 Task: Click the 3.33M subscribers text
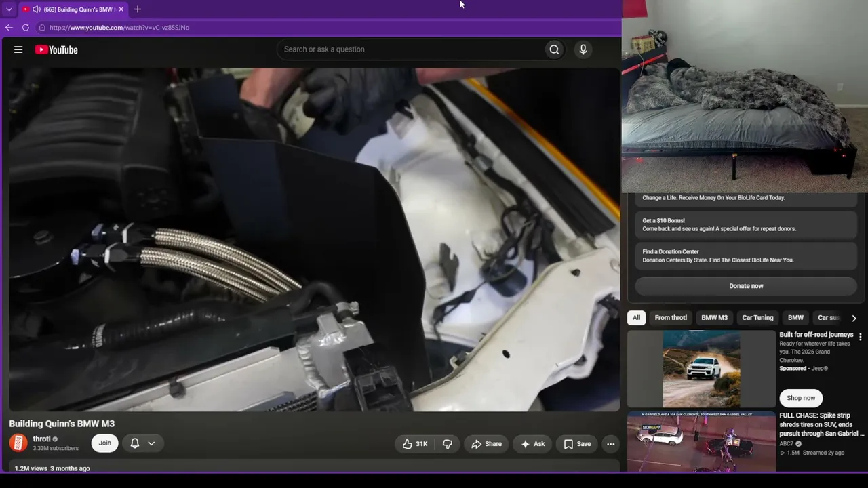pyautogui.click(x=56, y=448)
